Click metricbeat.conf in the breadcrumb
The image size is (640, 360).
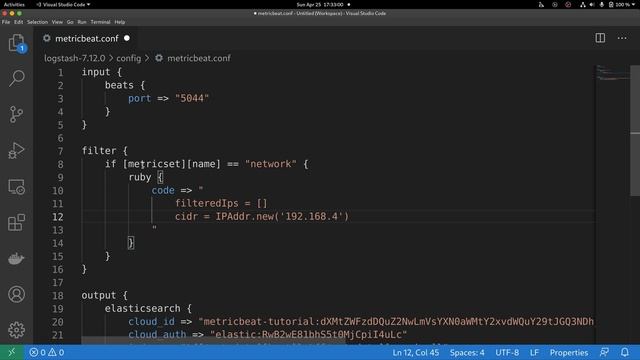(x=198, y=58)
